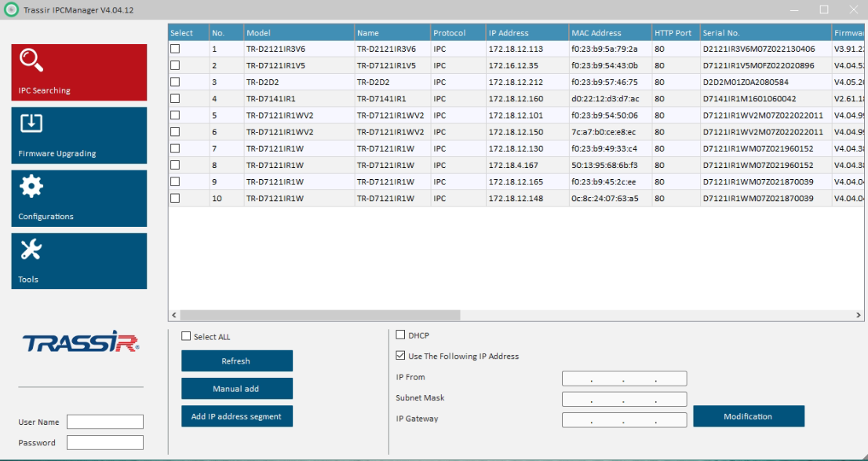This screenshot has height=461, width=868.
Task: Click serial number D7121IR1V5M0FZ022020896
Action: click(759, 65)
